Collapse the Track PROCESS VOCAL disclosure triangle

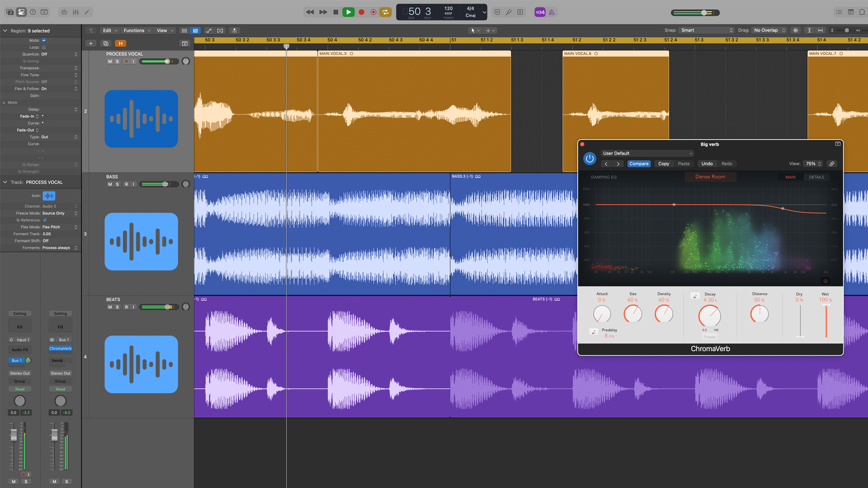(x=5, y=182)
